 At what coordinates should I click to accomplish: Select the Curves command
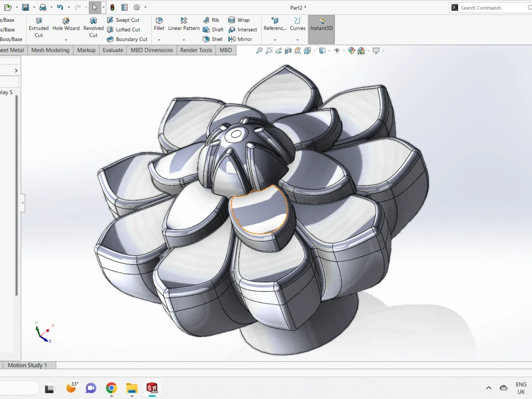(297, 26)
